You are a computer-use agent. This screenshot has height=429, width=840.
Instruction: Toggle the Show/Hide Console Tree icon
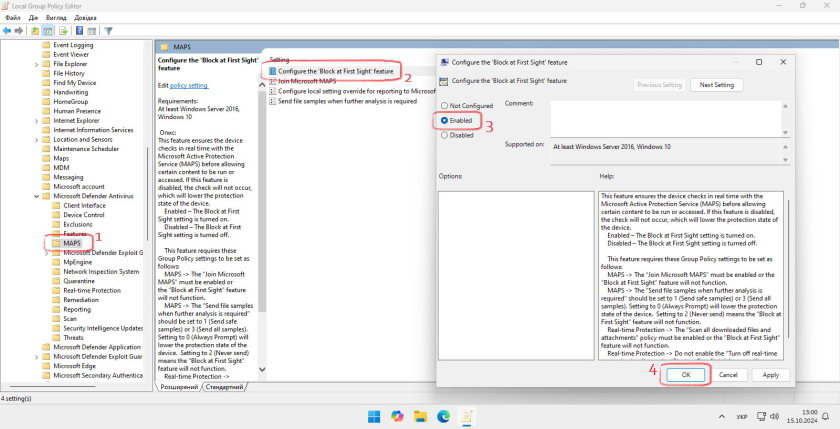(47, 31)
